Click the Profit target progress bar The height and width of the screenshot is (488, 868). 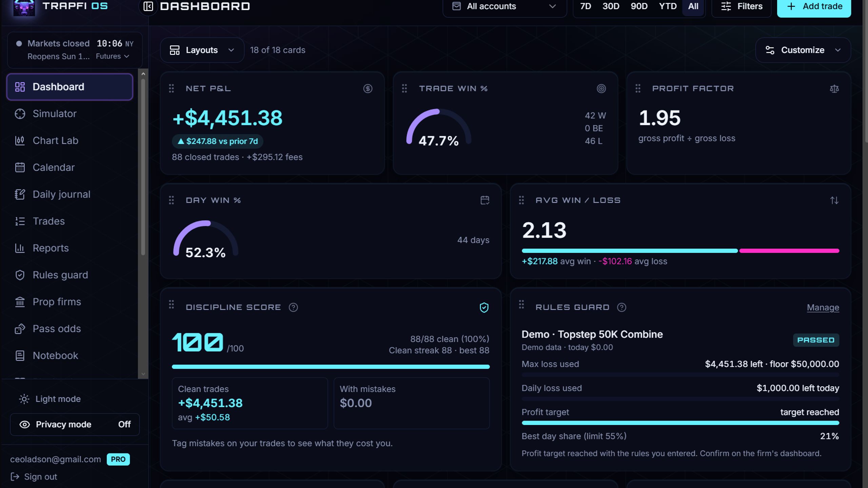[680, 423]
